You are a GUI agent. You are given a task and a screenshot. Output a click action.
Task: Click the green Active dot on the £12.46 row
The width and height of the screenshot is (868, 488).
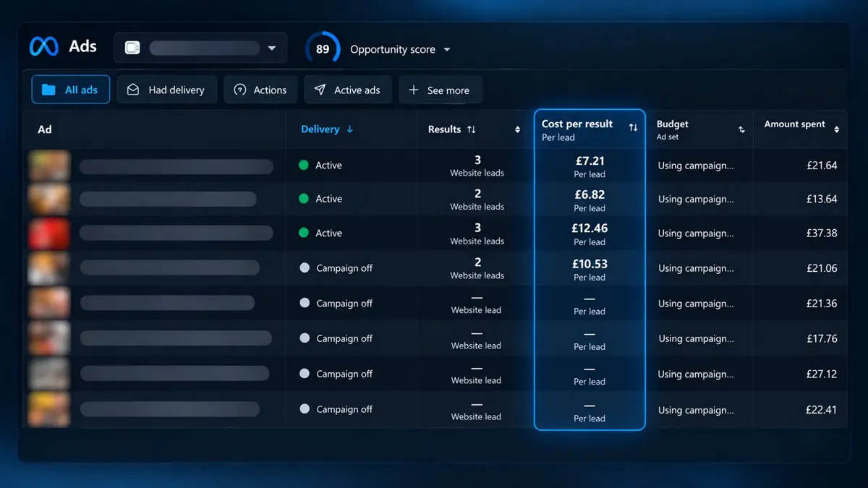pyautogui.click(x=304, y=233)
